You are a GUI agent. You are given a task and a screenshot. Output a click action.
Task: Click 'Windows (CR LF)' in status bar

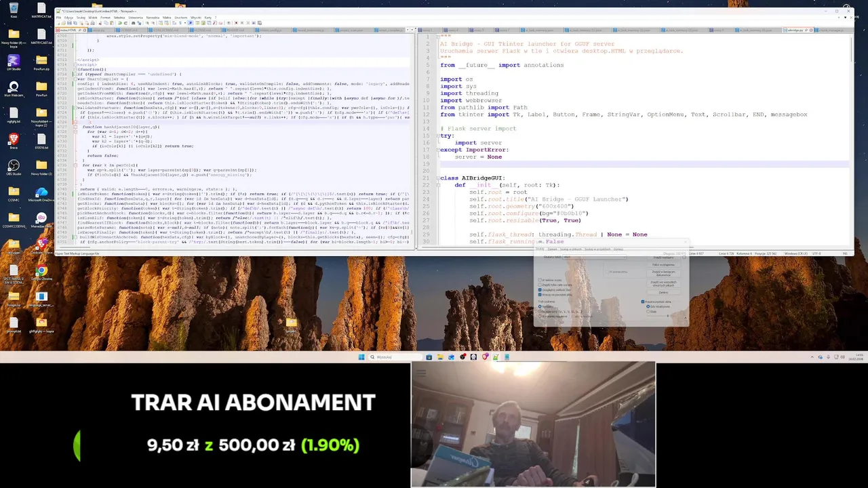click(x=796, y=253)
